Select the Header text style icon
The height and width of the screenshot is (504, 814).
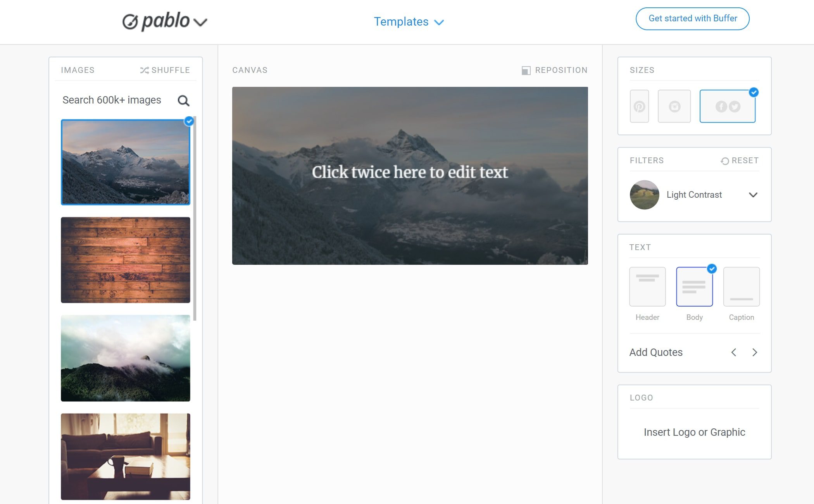(x=647, y=286)
